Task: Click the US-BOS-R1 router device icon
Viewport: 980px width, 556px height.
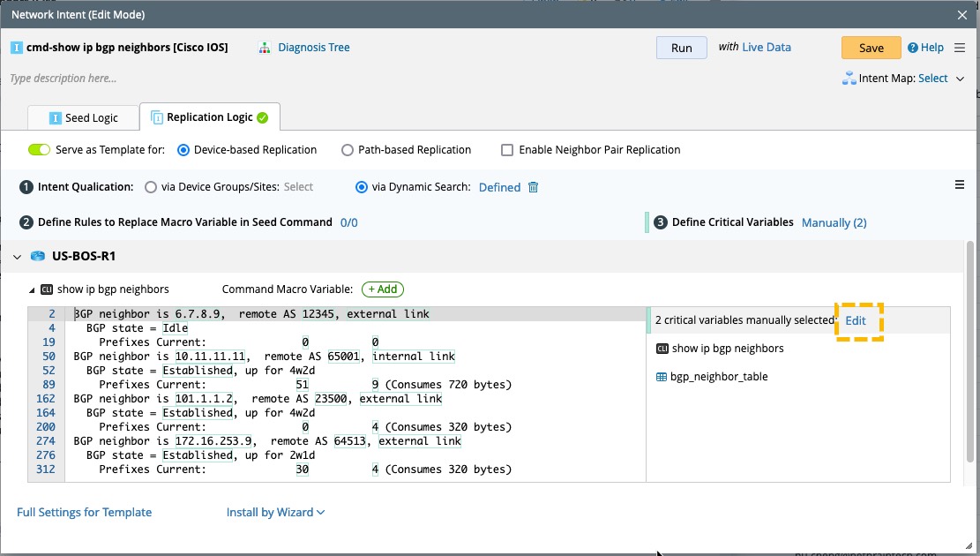Action: (x=37, y=257)
